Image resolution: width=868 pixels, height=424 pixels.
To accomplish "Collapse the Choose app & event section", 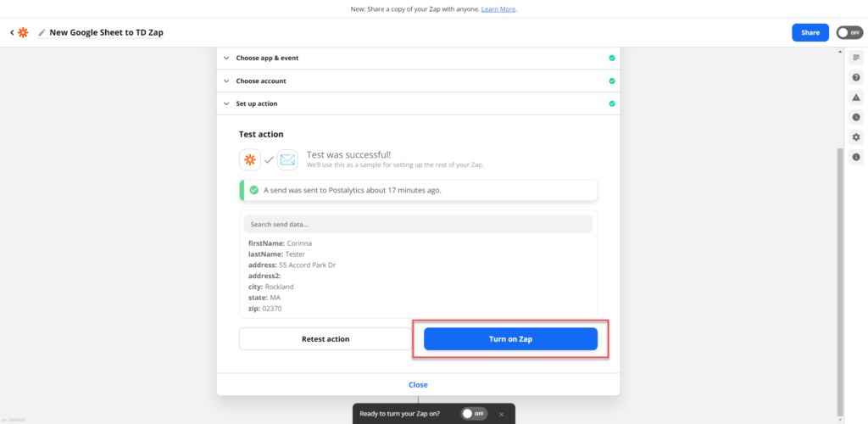I will coord(225,58).
